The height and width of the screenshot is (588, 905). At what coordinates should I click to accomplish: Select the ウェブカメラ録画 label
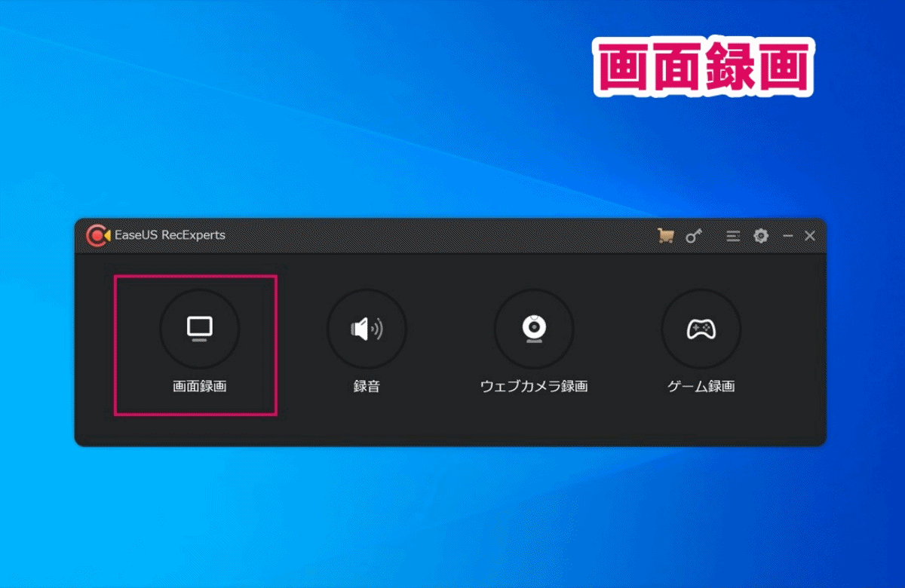tap(534, 387)
